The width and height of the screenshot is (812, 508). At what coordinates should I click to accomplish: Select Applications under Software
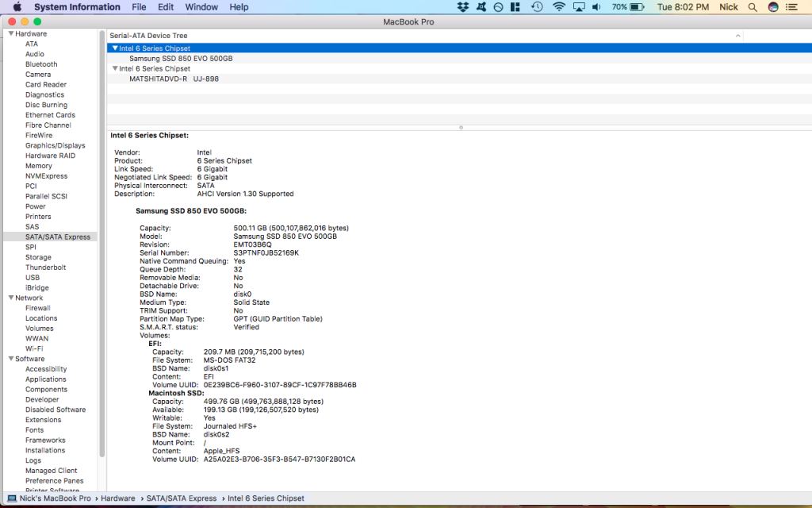click(45, 379)
